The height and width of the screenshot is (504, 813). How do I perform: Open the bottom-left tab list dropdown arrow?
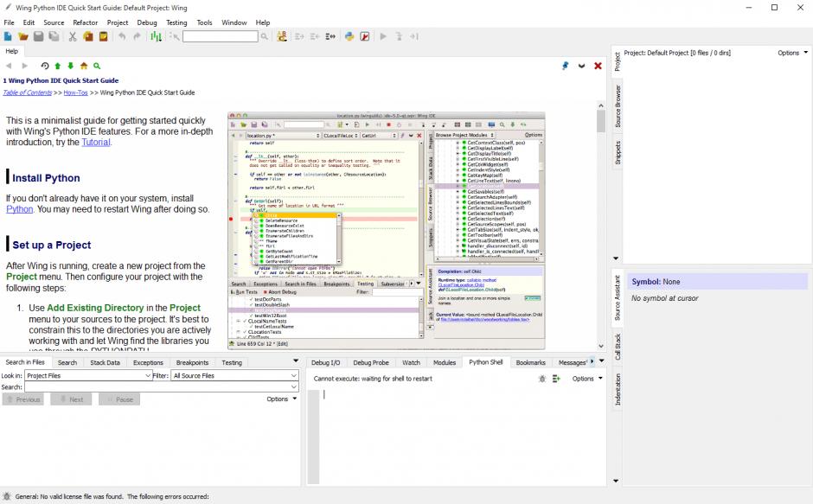tap(296, 360)
